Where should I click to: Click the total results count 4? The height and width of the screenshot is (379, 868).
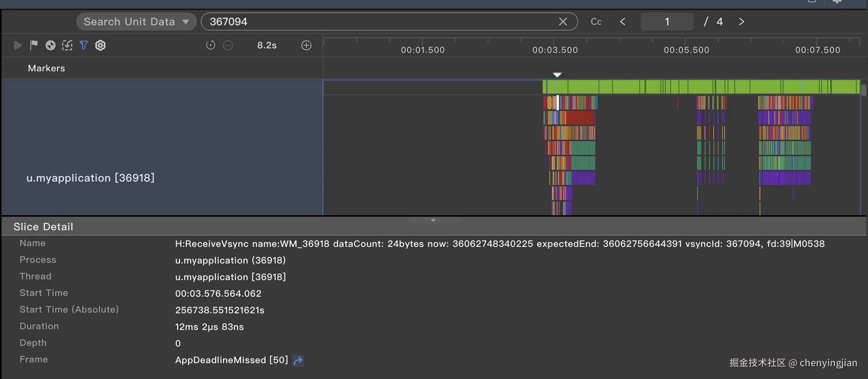720,22
